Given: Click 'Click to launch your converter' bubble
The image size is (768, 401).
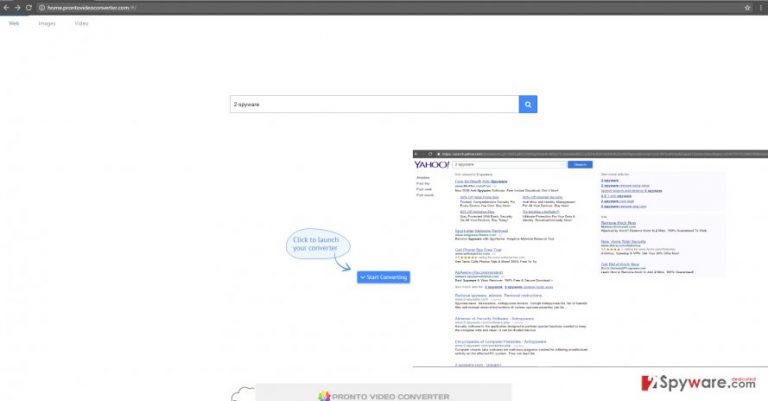Looking at the screenshot, I should tap(318, 244).
